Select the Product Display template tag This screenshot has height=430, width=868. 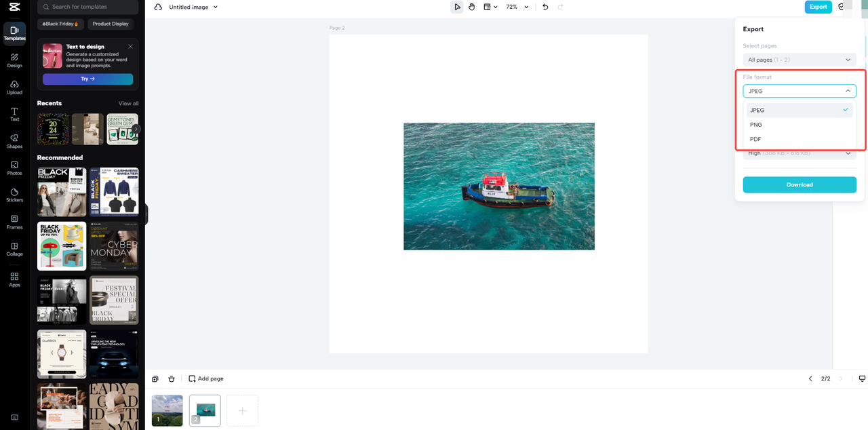111,24
